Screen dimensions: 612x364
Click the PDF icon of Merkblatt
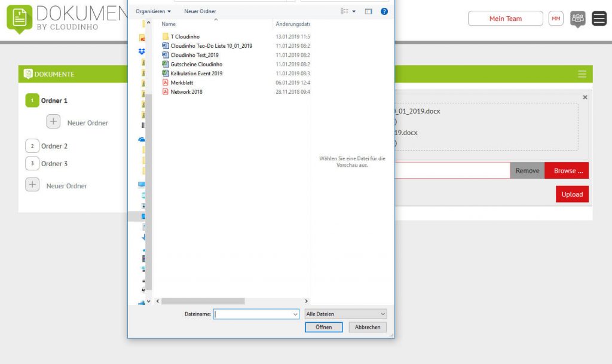(x=165, y=82)
